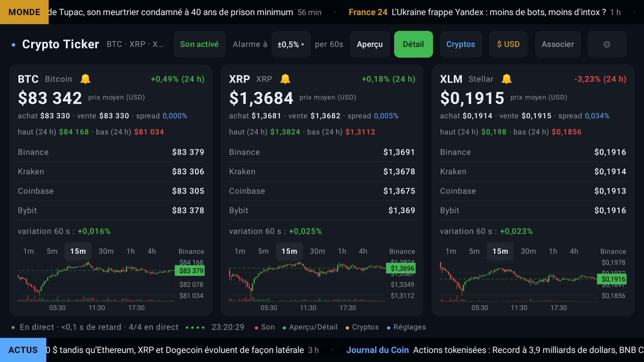Toggle the BTC alarm bell icon
This screenshot has width=644, height=362.
pos(85,79)
